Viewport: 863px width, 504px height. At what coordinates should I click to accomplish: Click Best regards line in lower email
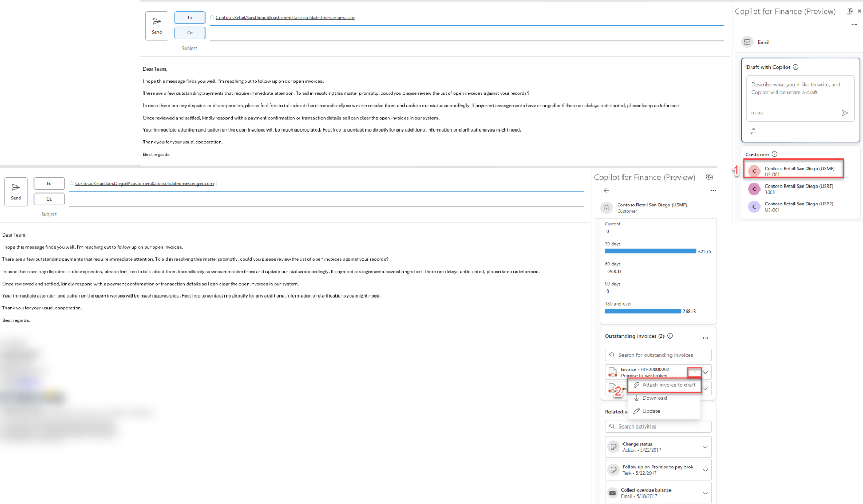(x=16, y=320)
